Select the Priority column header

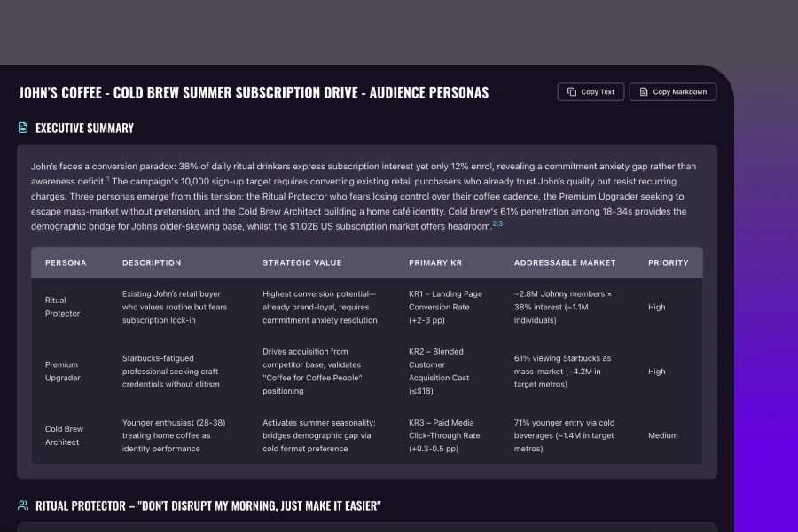pos(668,263)
